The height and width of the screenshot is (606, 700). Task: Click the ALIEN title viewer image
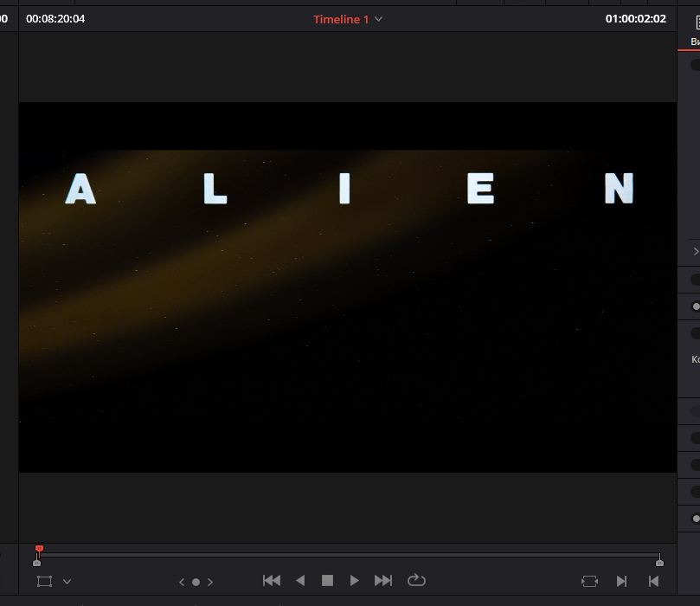(348, 287)
